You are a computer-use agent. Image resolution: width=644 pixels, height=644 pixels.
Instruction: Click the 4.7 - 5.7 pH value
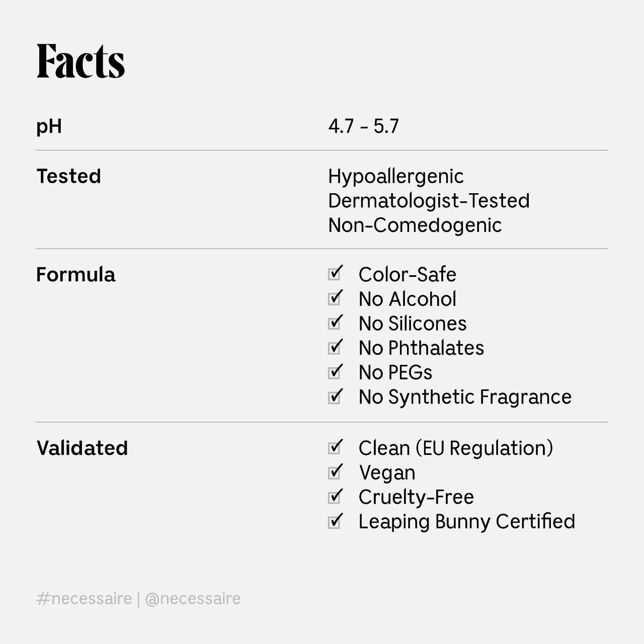[363, 126]
